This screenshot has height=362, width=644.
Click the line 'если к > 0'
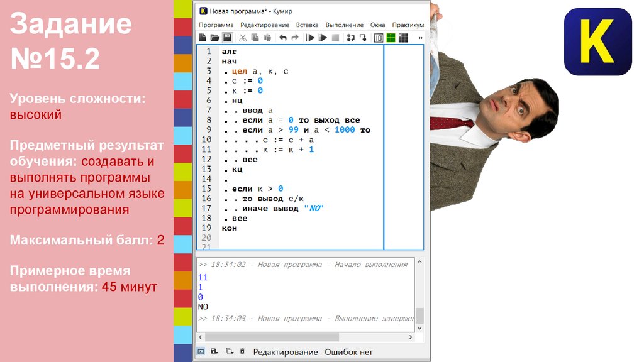257,189
